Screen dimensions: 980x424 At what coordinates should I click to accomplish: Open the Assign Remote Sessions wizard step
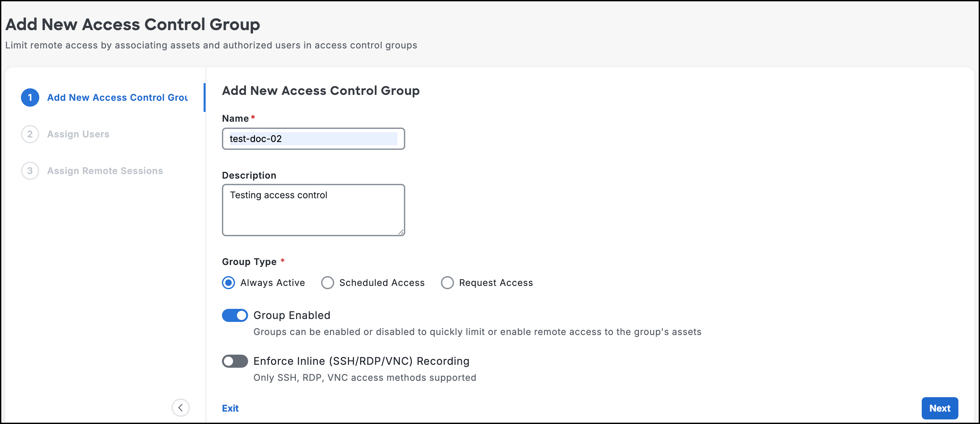coord(105,170)
